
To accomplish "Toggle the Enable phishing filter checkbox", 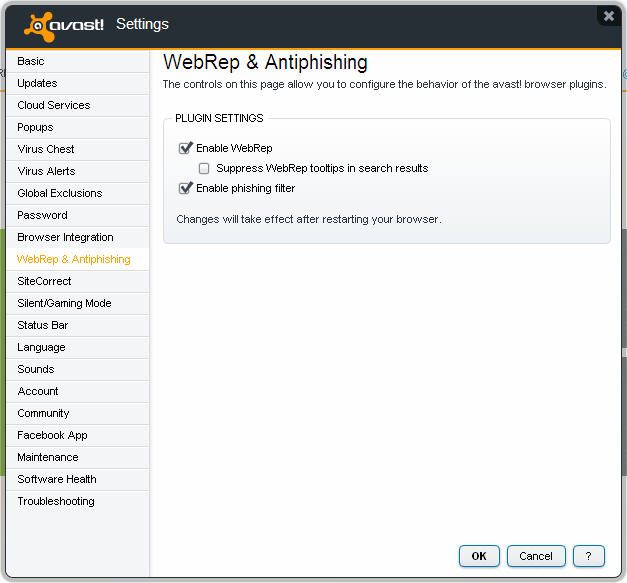I will click(185, 188).
